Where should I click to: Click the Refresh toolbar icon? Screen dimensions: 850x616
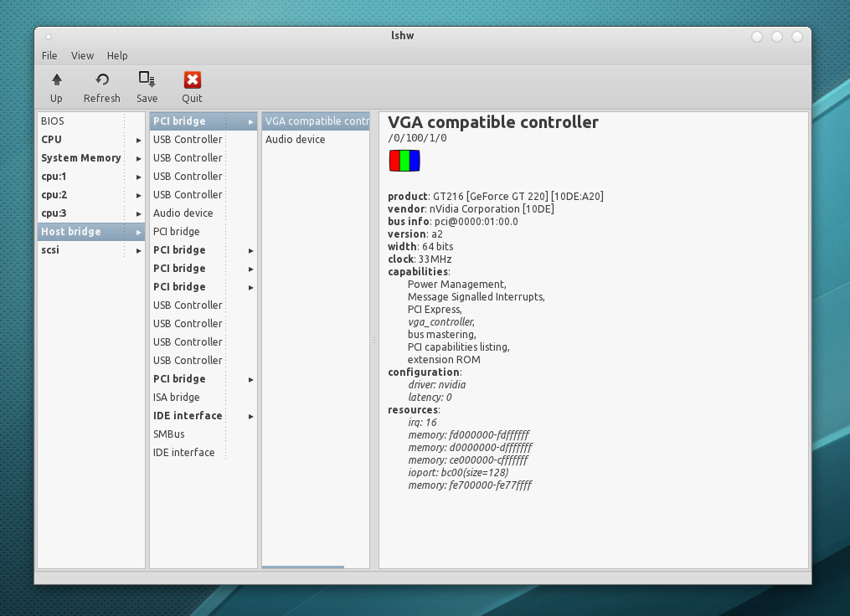tap(102, 80)
